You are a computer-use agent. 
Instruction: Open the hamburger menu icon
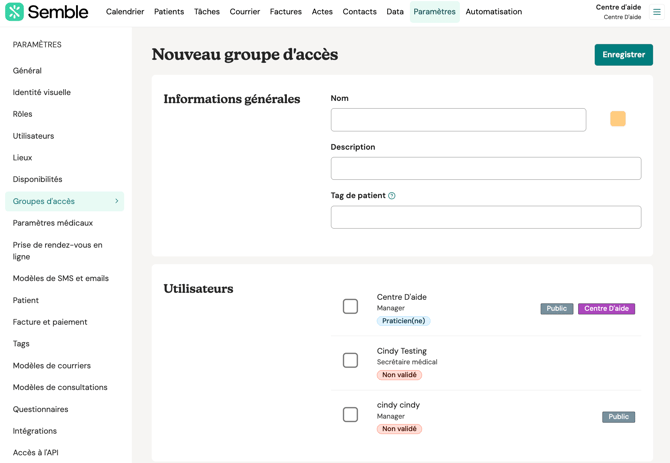(657, 12)
